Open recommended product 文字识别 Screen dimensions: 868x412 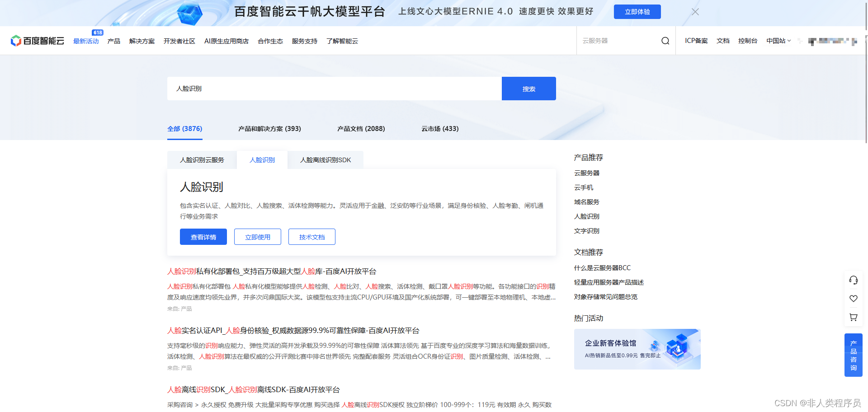pos(587,231)
